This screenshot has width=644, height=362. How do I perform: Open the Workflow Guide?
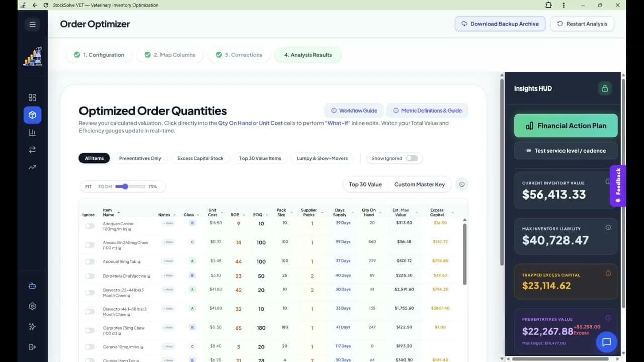point(354,111)
